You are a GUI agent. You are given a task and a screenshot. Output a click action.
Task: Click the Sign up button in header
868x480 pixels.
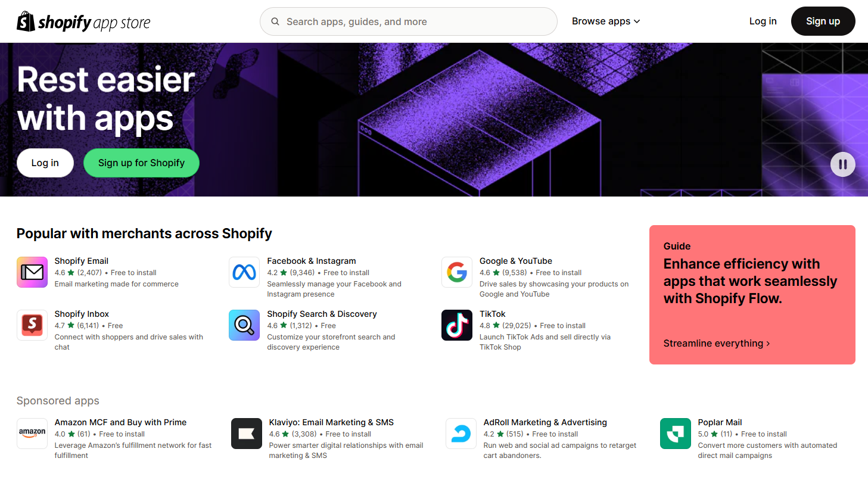tap(823, 21)
